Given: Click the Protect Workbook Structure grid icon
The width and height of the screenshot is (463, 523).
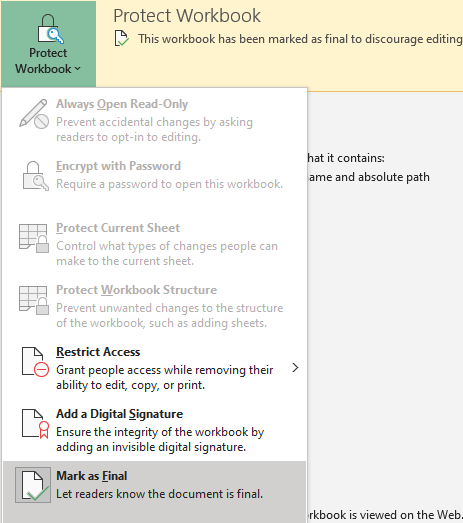Looking at the screenshot, I should [x=34, y=300].
